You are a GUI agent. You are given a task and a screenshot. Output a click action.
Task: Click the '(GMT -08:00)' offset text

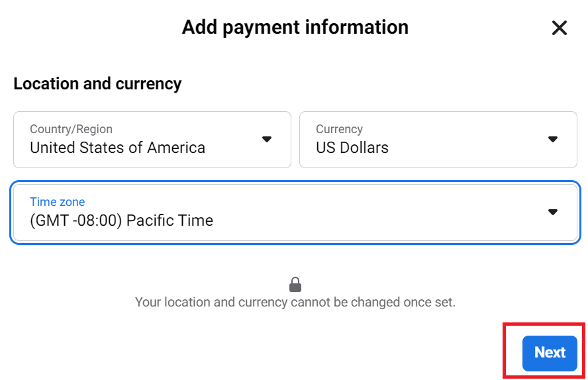75,220
